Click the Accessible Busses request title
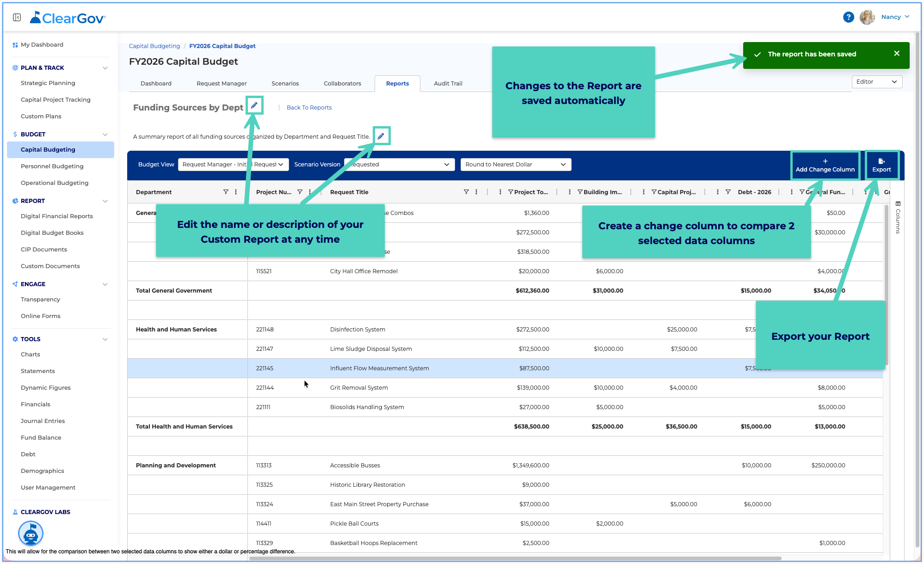This screenshot has height=564, width=924. [x=355, y=466]
